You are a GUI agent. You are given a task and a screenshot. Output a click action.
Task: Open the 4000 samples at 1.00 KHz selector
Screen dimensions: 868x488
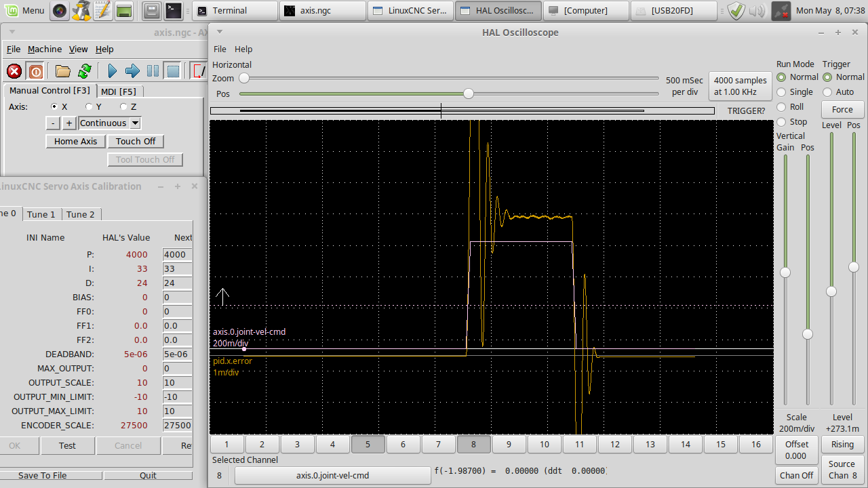click(x=741, y=86)
